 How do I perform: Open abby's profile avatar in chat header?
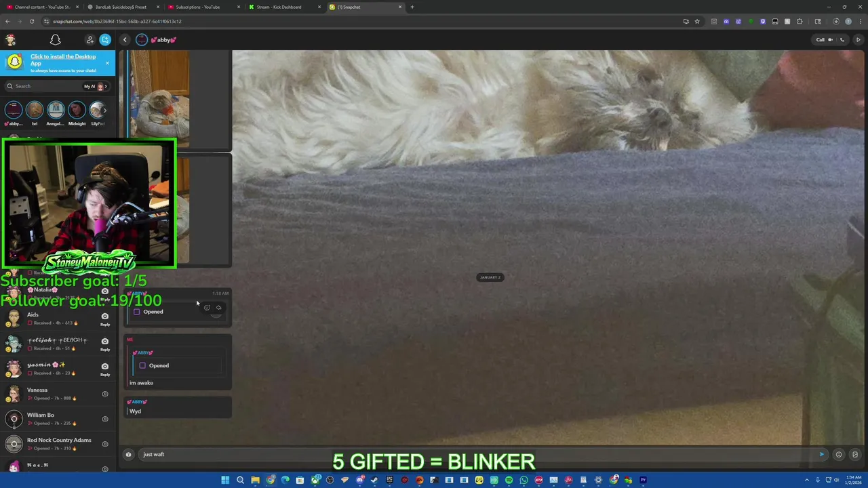coord(142,40)
